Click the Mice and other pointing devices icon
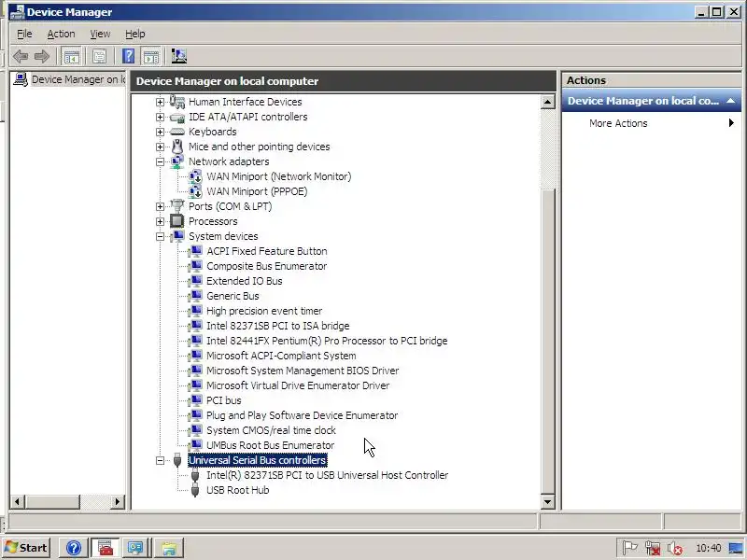This screenshot has width=747, height=560. (177, 147)
